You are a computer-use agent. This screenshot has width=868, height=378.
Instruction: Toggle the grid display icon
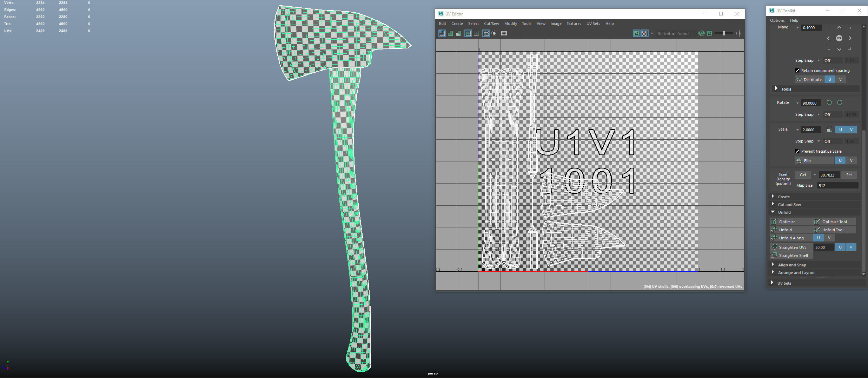486,33
